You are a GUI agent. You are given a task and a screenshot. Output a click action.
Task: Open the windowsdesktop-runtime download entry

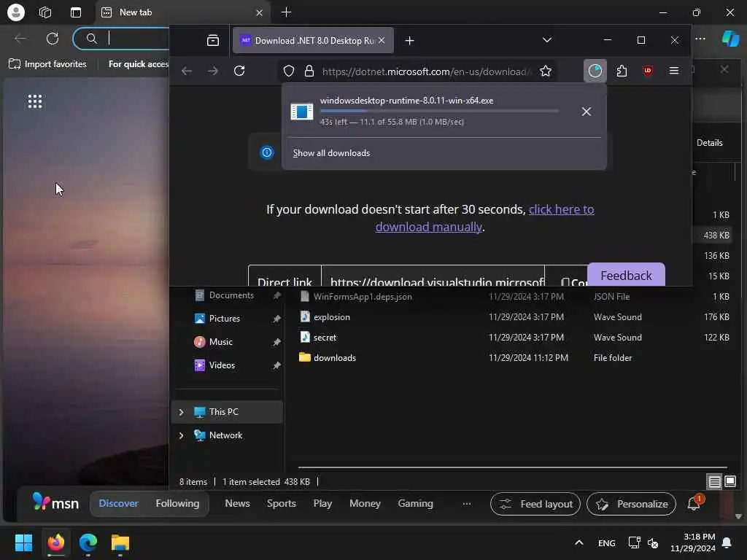click(424, 111)
